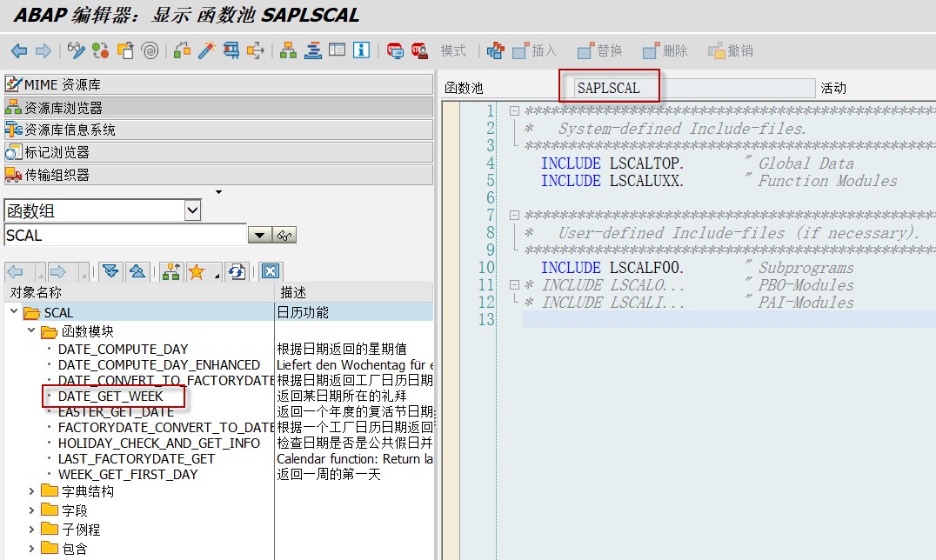Click the refresh icon in the main toolbar
This screenshot has height=560, width=936.
(x=99, y=50)
